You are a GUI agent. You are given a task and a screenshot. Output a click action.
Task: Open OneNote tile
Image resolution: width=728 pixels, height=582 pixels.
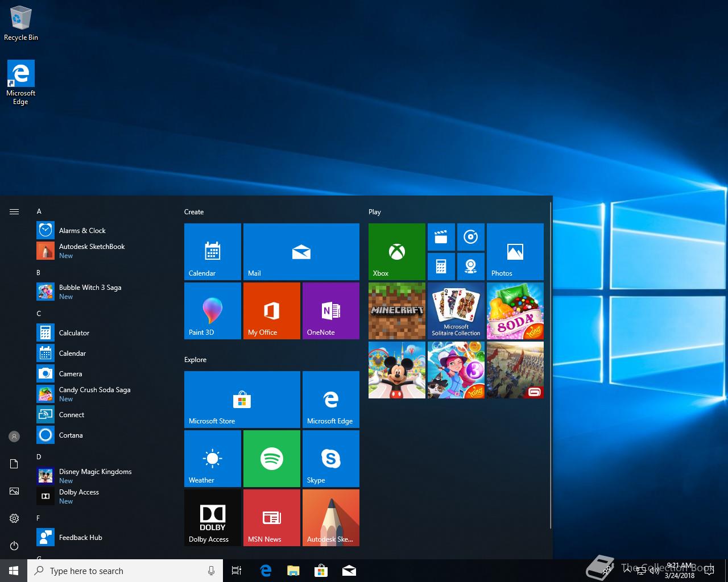(331, 311)
